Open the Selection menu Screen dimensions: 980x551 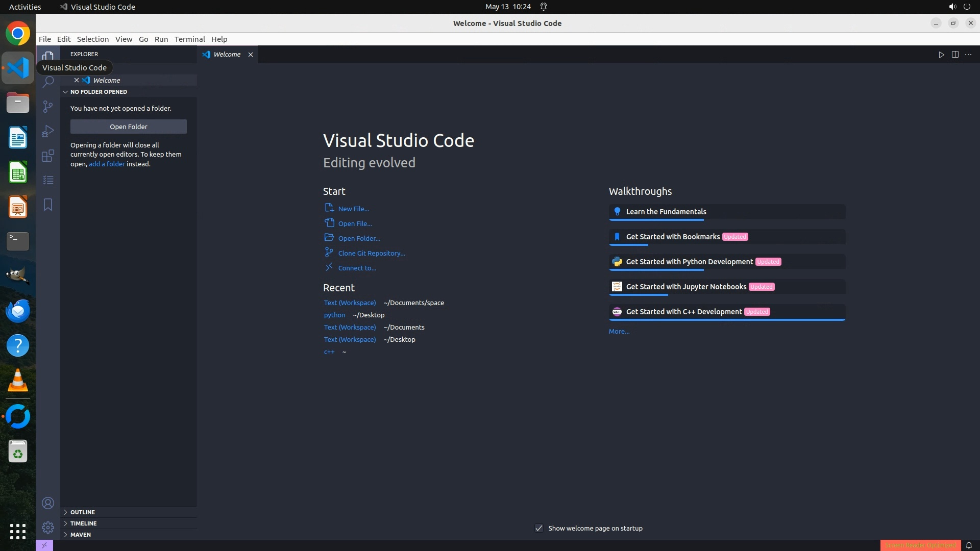point(92,39)
